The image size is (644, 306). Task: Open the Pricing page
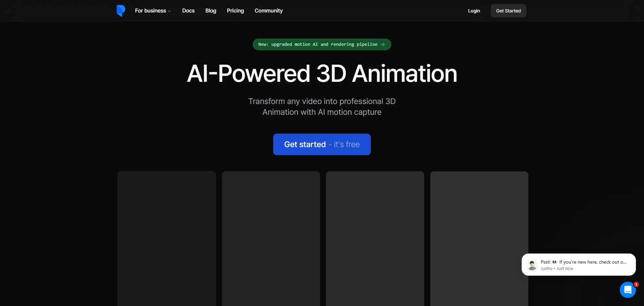235,11
